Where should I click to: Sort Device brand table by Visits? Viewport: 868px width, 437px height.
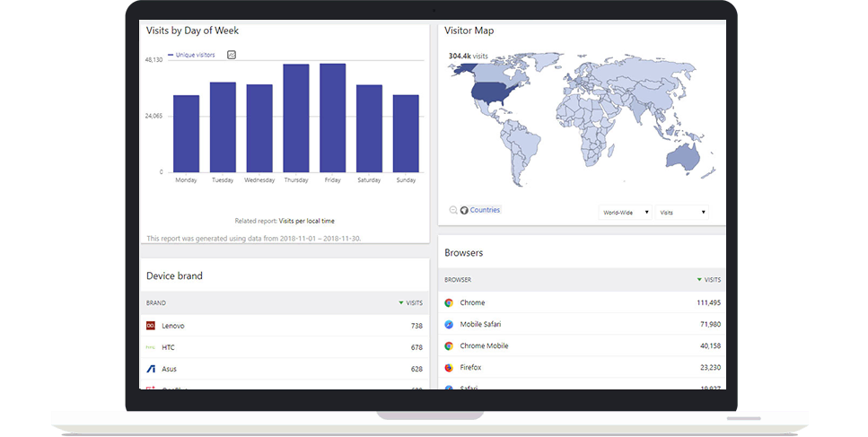pyautogui.click(x=410, y=303)
